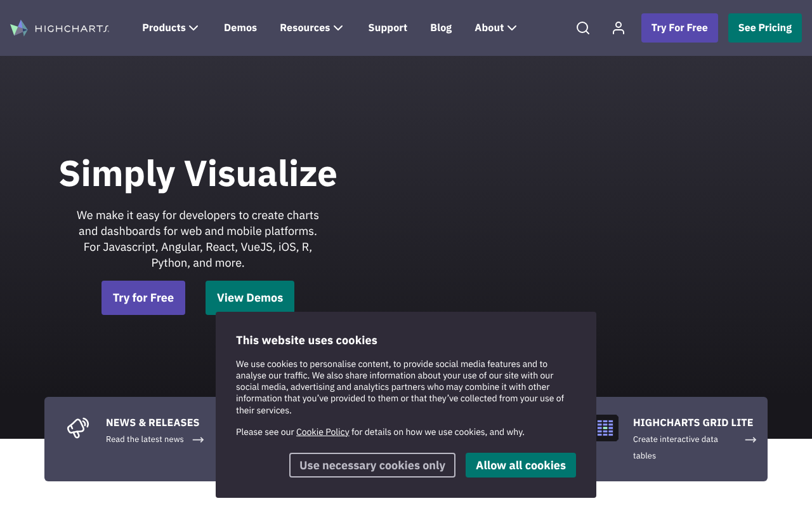
Task: Choose Use necessary cookies only
Action: coord(372,465)
